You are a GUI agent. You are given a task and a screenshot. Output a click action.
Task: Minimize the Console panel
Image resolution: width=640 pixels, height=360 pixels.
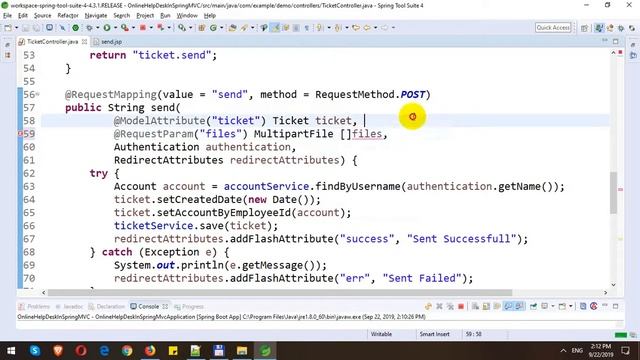click(605, 306)
